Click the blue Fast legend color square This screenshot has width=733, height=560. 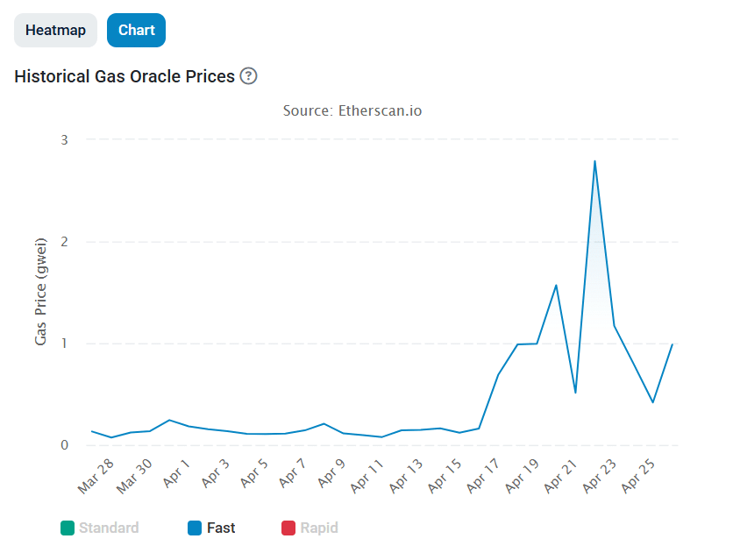[196, 528]
